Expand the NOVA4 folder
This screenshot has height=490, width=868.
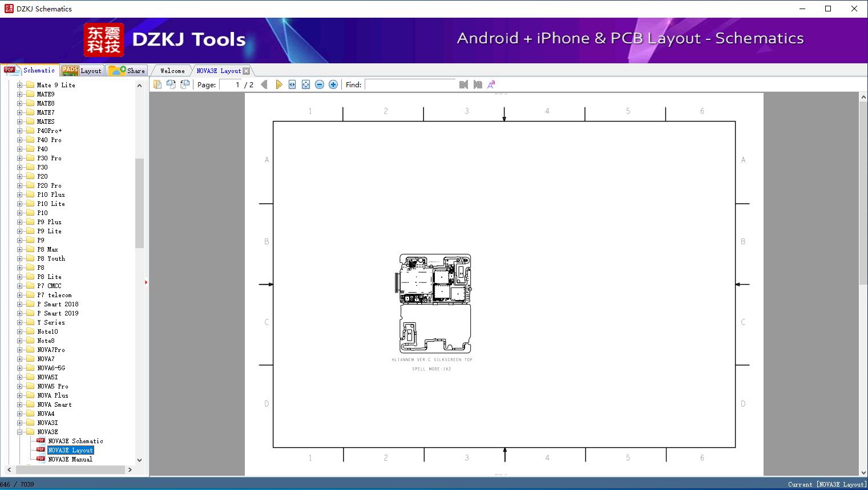click(x=20, y=414)
